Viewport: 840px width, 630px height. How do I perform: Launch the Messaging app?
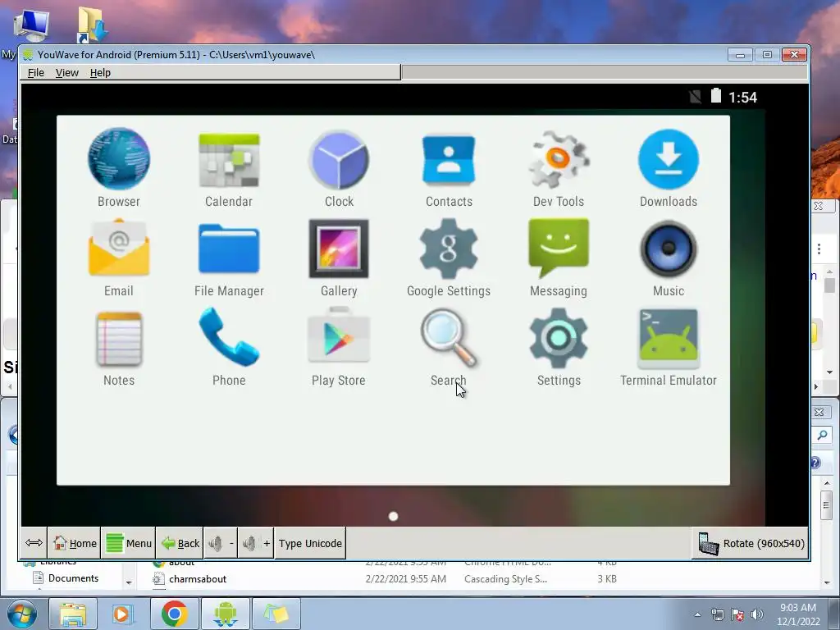[x=558, y=257]
